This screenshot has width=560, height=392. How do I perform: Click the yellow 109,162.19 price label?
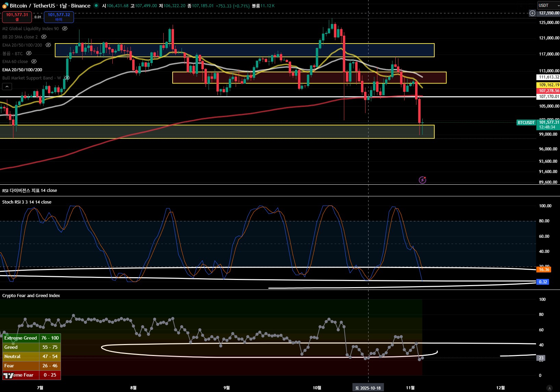548,85
